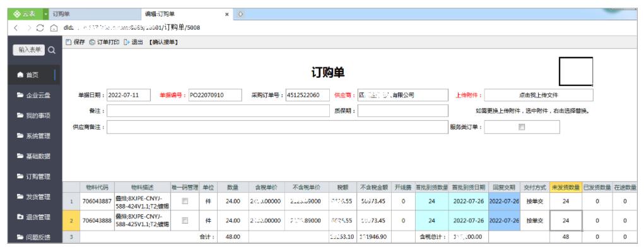
Task: Click the 物料描述 column header
Action: tap(142, 187)
